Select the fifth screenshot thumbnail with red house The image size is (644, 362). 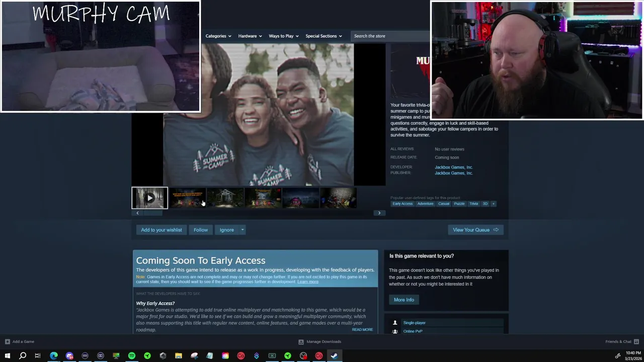[300, 198]
